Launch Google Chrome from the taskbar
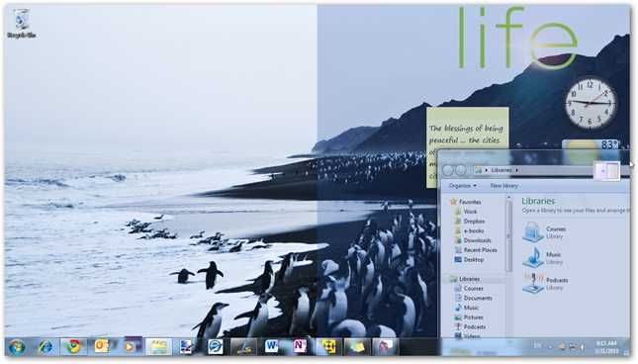Screen dimensions: 638x364 tap(73, 346)
